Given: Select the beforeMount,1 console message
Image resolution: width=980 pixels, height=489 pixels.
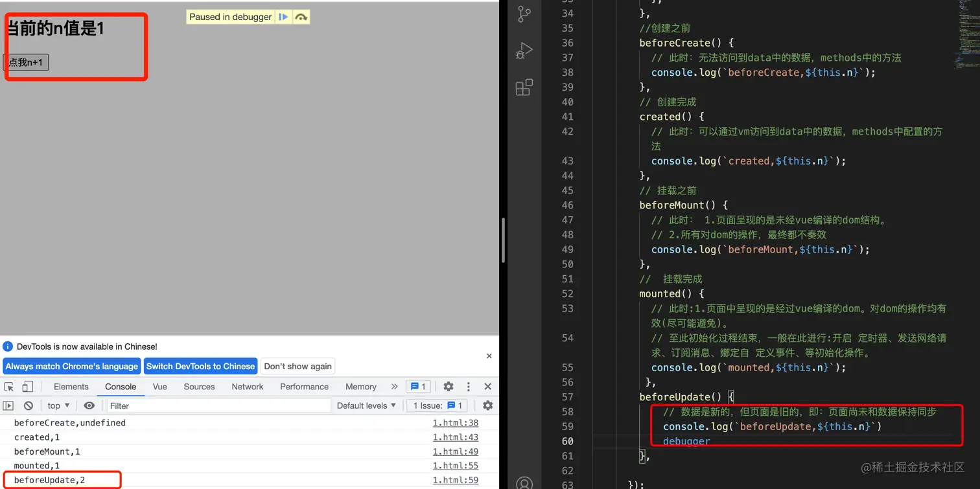Looking at the screenshot, I should [47, 451].
